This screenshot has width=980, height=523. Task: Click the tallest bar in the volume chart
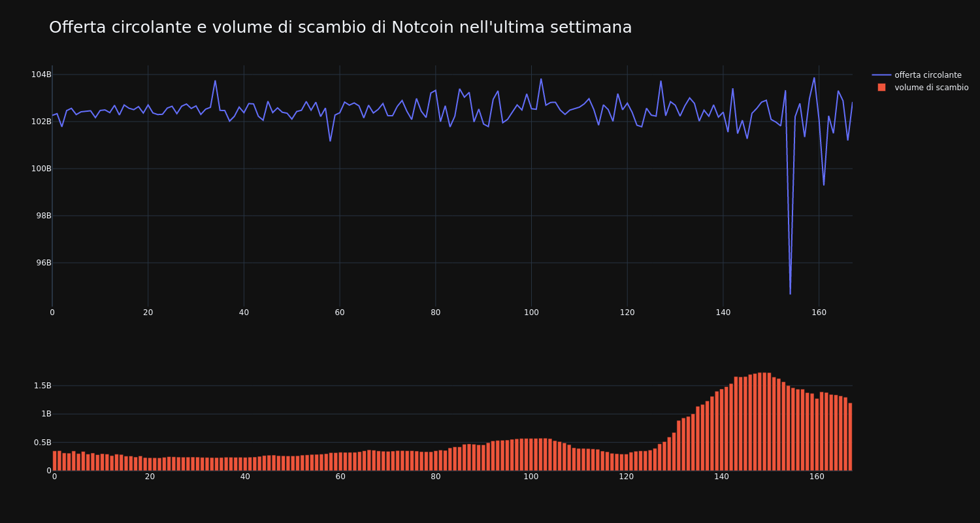pyautogui.click(x=764, y=422)
